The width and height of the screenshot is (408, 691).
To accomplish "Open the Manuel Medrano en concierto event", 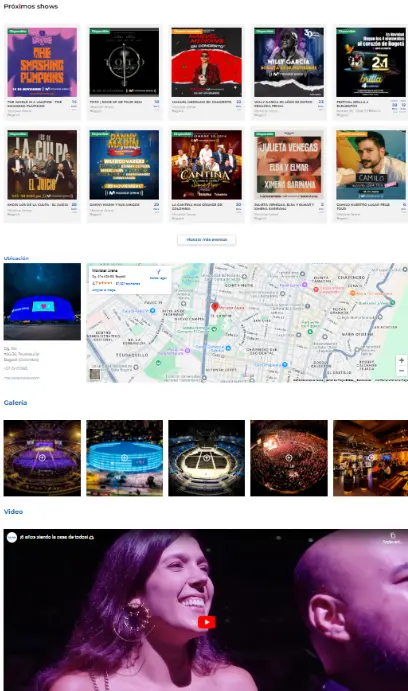I will (206, 71).
